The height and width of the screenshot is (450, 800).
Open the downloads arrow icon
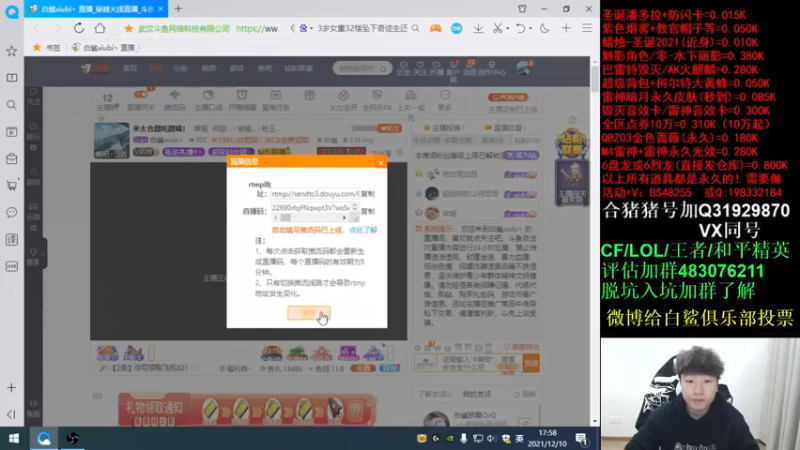click(x=478, y=29)
